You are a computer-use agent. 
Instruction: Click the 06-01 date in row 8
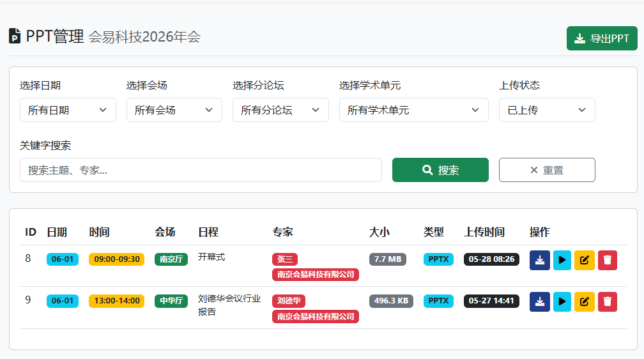click(x=63, y=259)
